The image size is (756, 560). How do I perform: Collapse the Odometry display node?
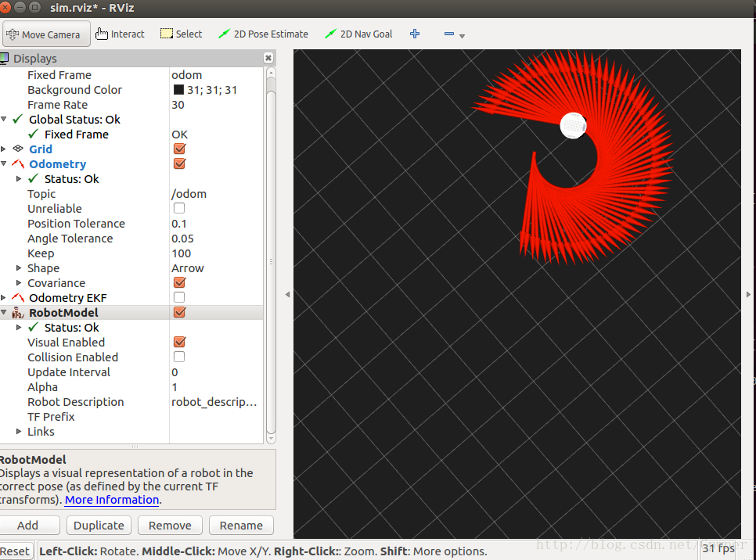tap(4, 163)
